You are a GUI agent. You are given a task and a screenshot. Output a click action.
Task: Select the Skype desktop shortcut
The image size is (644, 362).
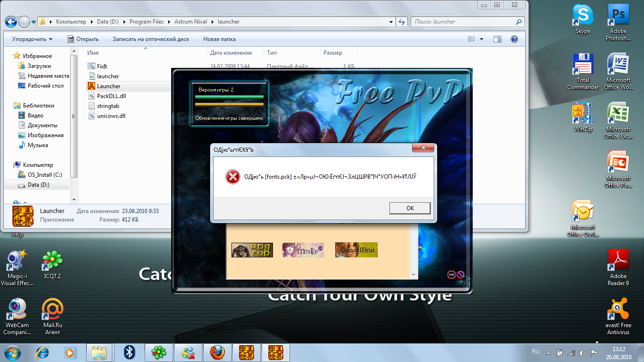[583, 19]
